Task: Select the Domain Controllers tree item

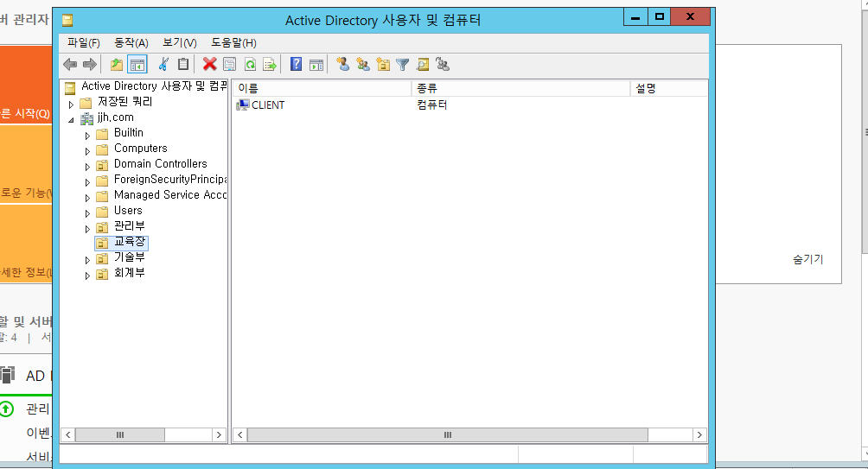Action: point(161,164)
